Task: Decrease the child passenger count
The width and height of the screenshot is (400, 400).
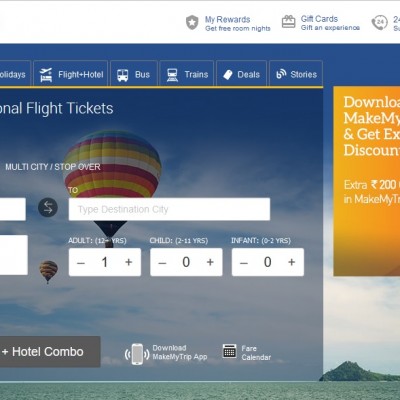Action: 162,263
